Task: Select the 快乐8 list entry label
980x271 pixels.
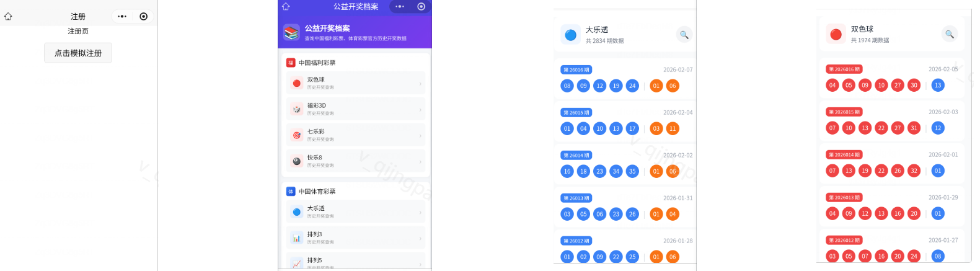Action: (x=316, y=158)
